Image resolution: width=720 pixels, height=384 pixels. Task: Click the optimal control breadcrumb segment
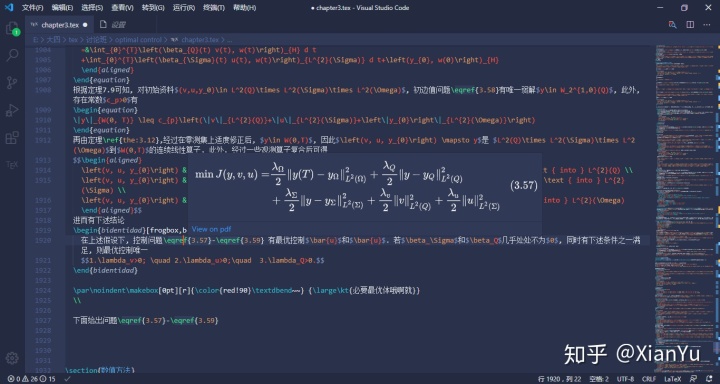tap(138, 40)
